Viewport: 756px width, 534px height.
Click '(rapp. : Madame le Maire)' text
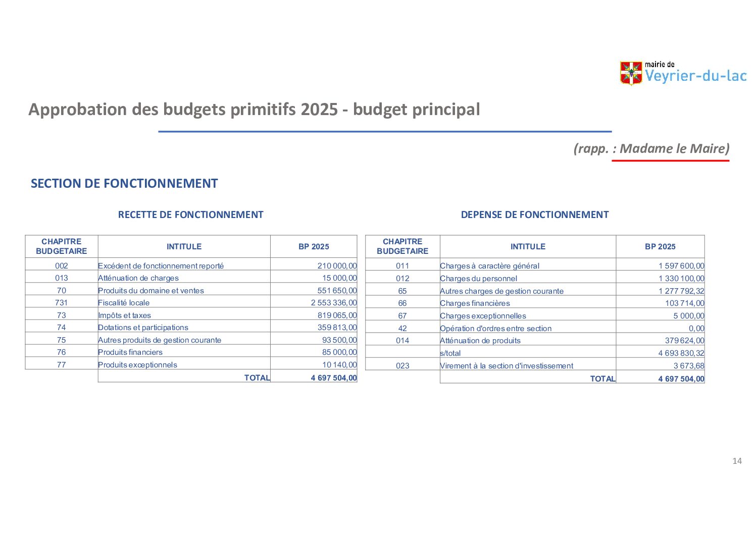(x=651, y=148)
